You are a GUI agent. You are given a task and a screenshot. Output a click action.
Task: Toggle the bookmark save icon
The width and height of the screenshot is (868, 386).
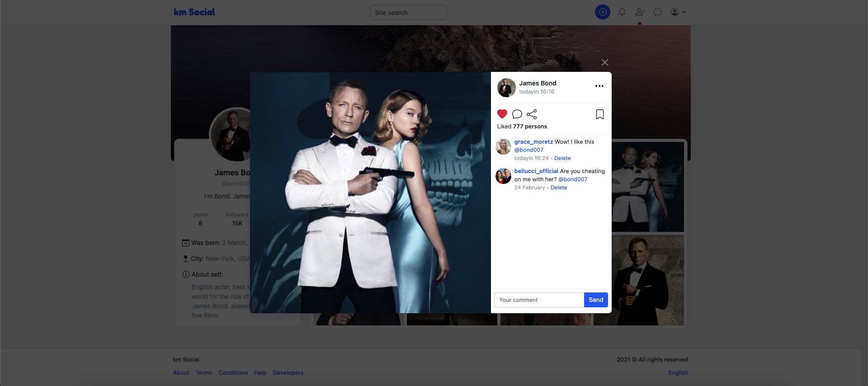click(x=600, y=114)
